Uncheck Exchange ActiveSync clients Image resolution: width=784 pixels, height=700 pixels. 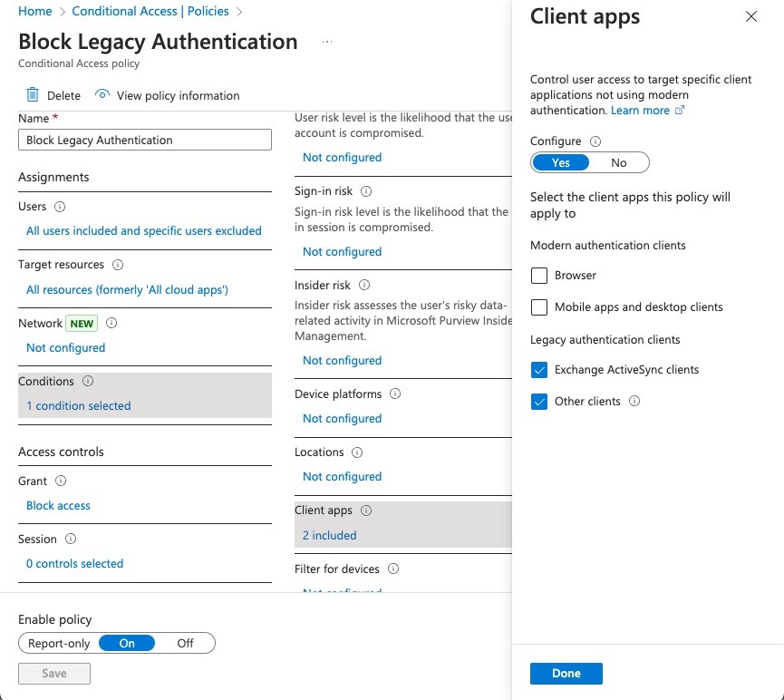[539, 370]
